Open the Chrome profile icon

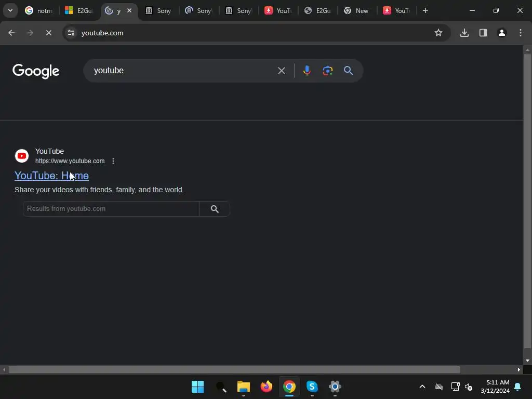point(501,33)
